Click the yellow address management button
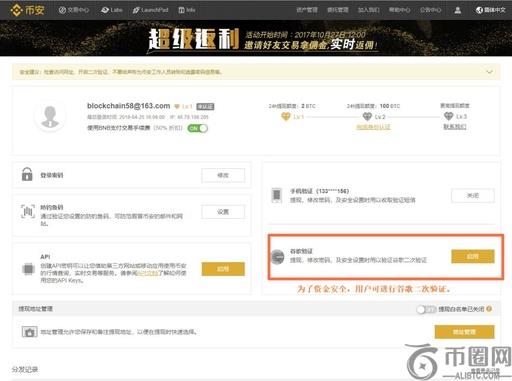The height and width of the screenshot is (381, 512). point(464,332)
